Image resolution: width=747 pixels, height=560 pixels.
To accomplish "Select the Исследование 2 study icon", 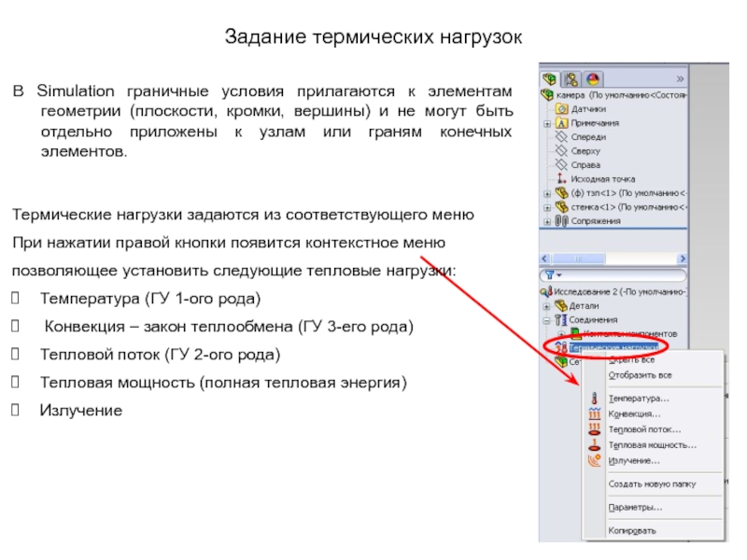I will click(546, 291).
